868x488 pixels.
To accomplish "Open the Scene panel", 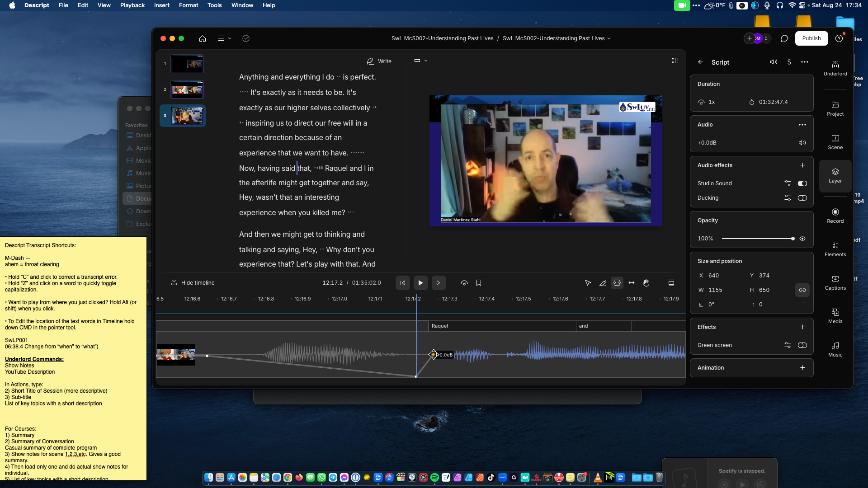I will tap(835, 142).
